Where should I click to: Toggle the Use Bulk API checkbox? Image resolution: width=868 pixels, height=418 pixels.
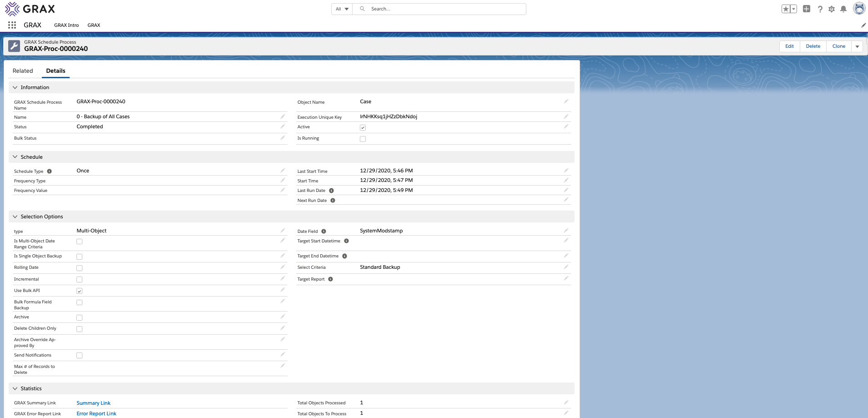coord(79,291)
